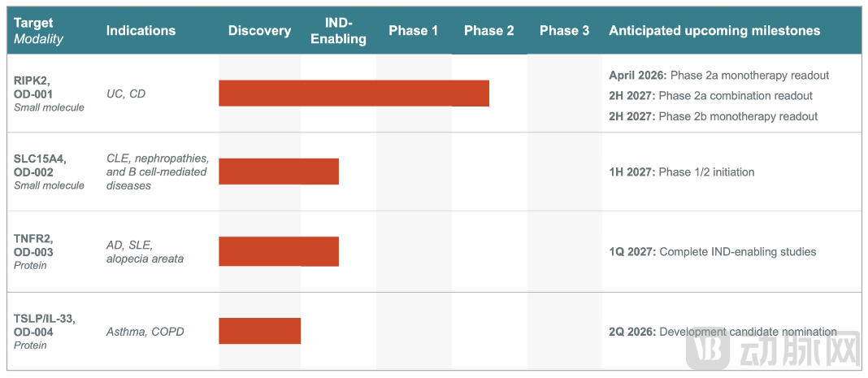Viewport: 868px width, 378px height.
Task: Select the Discovery column header
Action: click(x=259, y=31)
